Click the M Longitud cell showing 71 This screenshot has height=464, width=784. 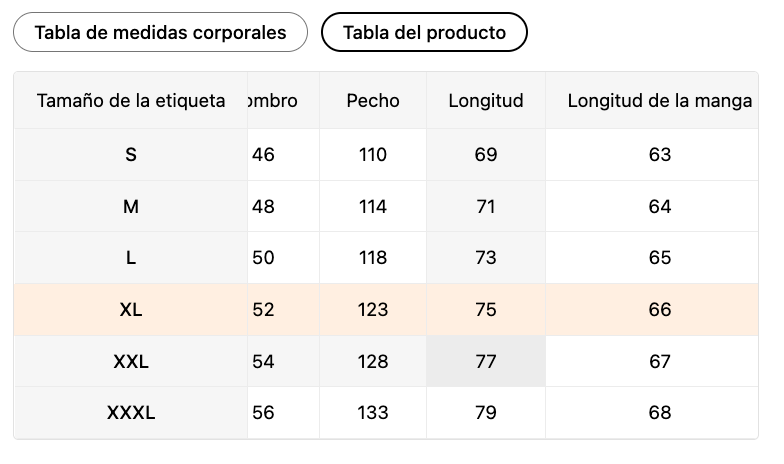pyautogui.click(x=486, y=206)
